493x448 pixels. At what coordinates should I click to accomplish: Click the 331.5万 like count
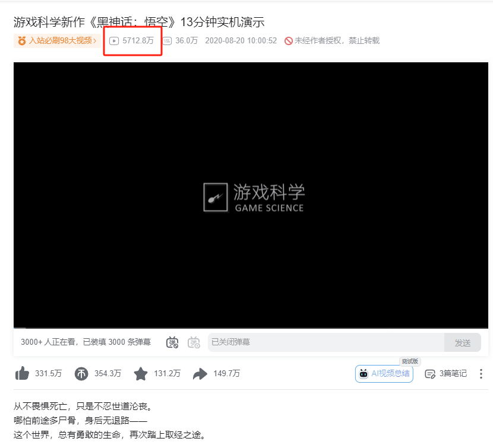pos(48,374)
